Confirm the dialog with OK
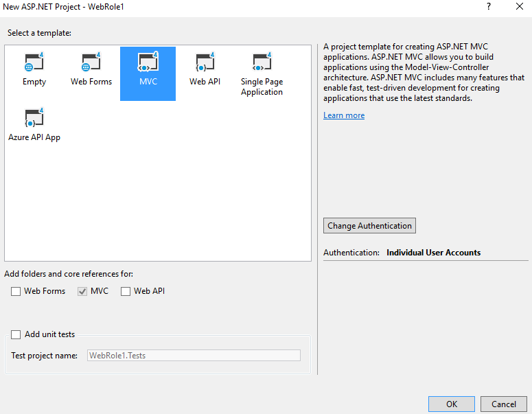The height and width of the screenshot is (414, 532). 451,404
